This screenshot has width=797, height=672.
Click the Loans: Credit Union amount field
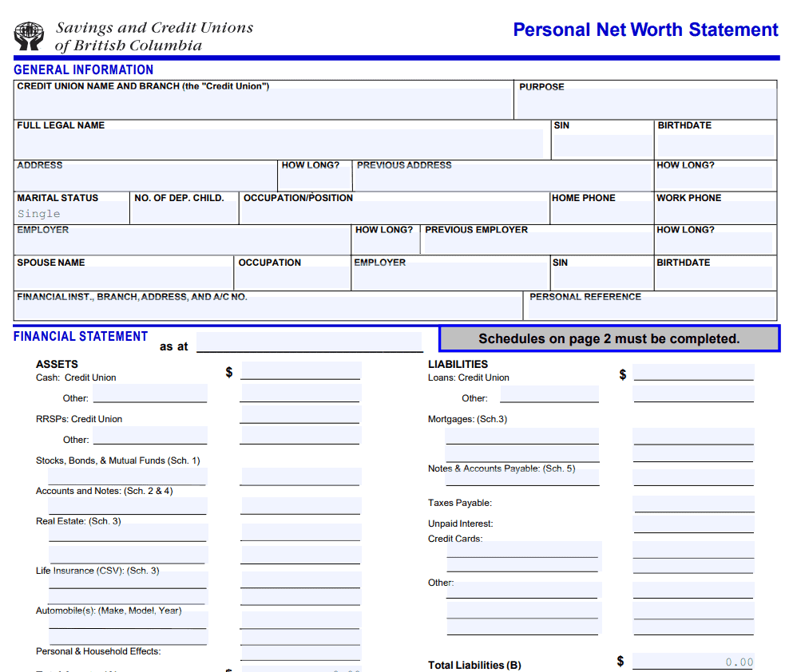tap(694, 373)
